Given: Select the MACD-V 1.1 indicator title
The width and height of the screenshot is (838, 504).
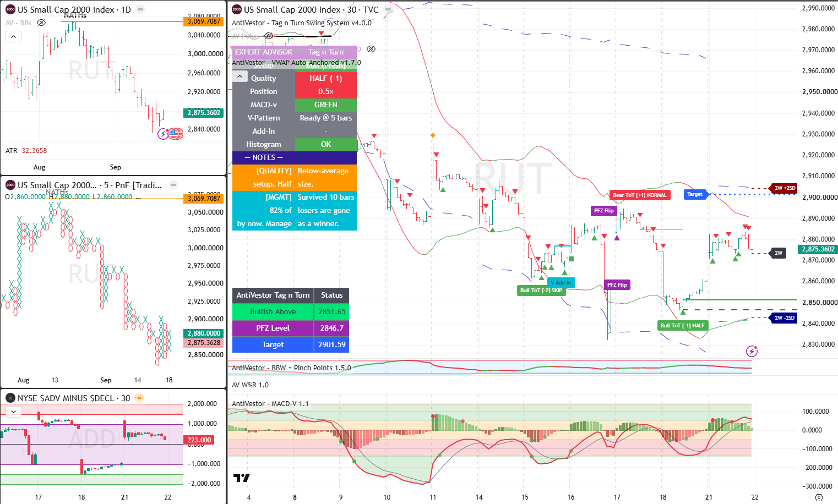Looking at the screenshot, I should (270, 403).
